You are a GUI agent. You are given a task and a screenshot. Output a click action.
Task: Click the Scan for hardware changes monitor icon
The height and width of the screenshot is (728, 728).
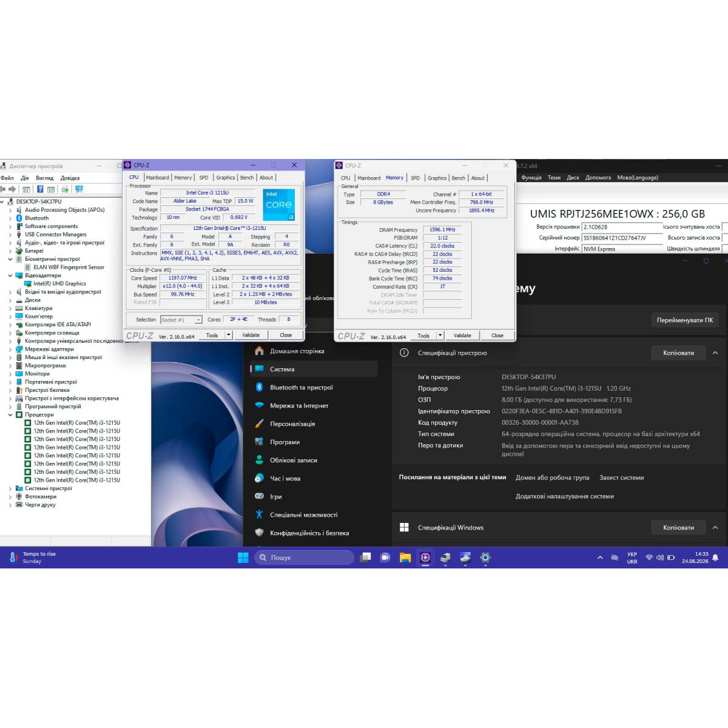79,189
